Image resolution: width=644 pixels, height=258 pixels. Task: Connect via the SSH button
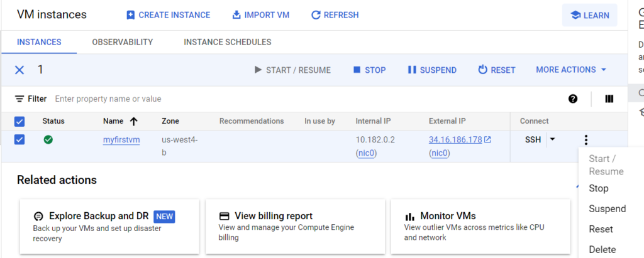533,140
